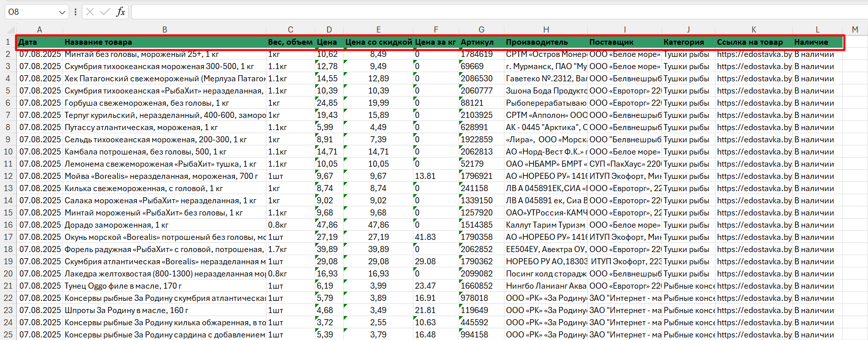Select cell 'Камбала потрошеная, без головы, 500, 1 кг'

(165, 151)
